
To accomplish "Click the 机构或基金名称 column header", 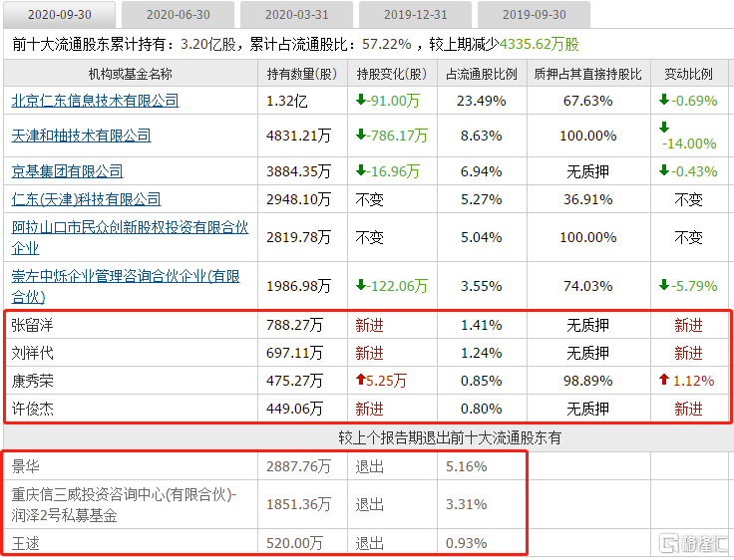I will tap(130, 74).
